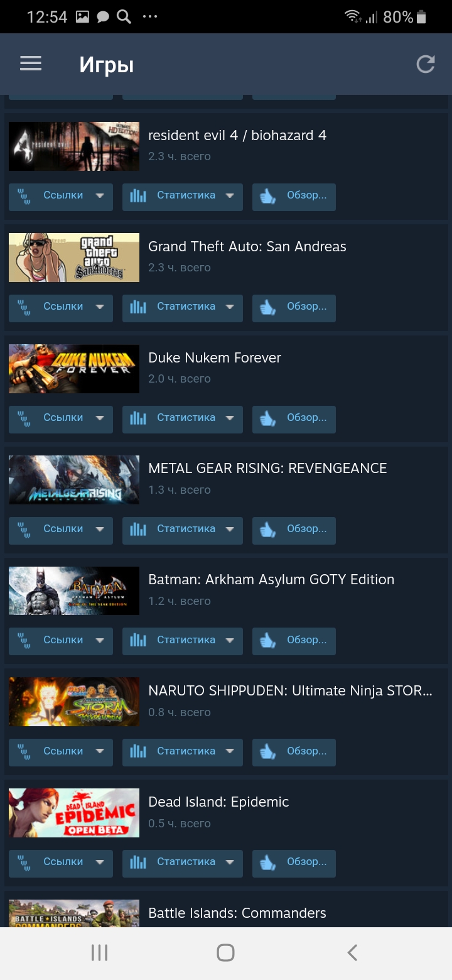This screenshot has height=980, width=452.
Task: Open Обзор button for METAL GEAR RISING
Action: (x=294, y=530)
